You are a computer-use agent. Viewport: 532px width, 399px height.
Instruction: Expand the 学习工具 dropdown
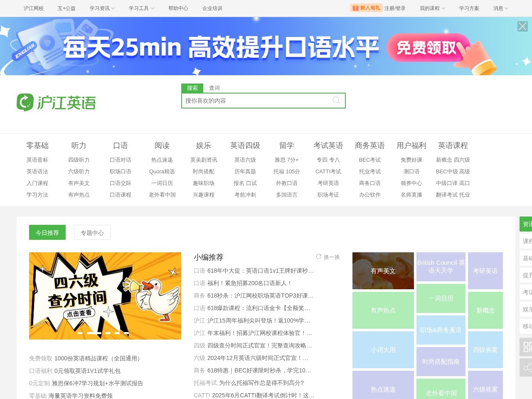pyautogui.click(x=141, y=8)
